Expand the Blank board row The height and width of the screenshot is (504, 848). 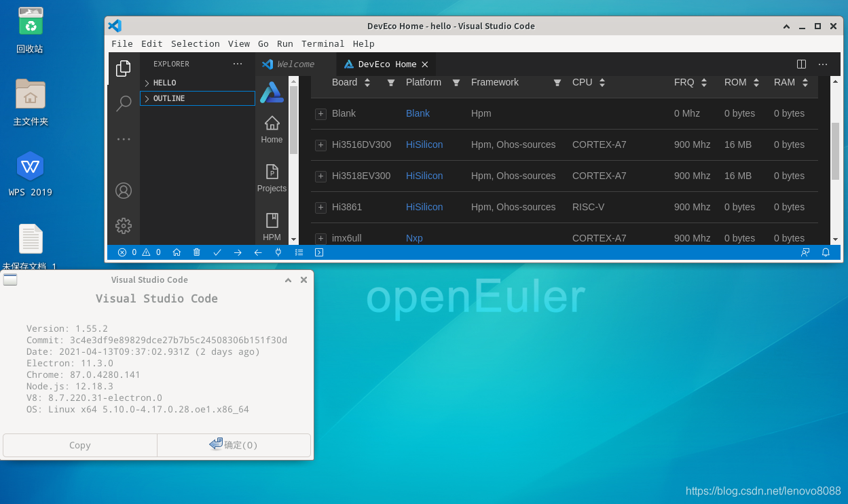pyautogui.click(x=320, y=114)
